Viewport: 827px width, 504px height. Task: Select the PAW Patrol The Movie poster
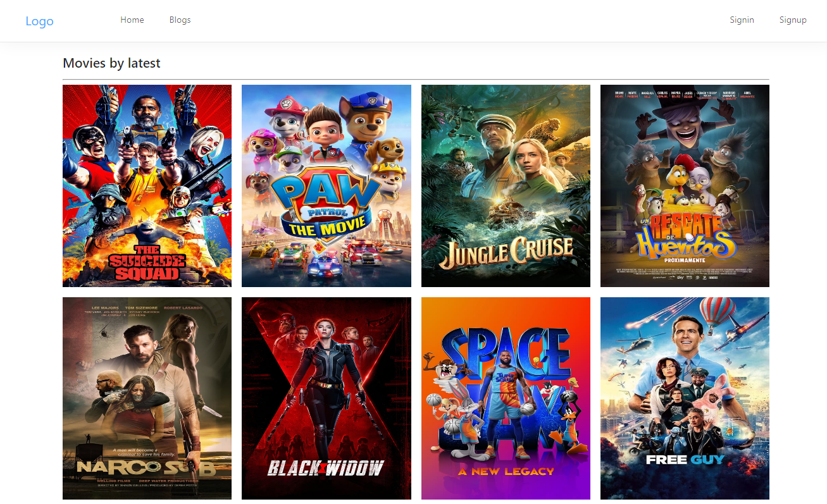pos(326,186)
